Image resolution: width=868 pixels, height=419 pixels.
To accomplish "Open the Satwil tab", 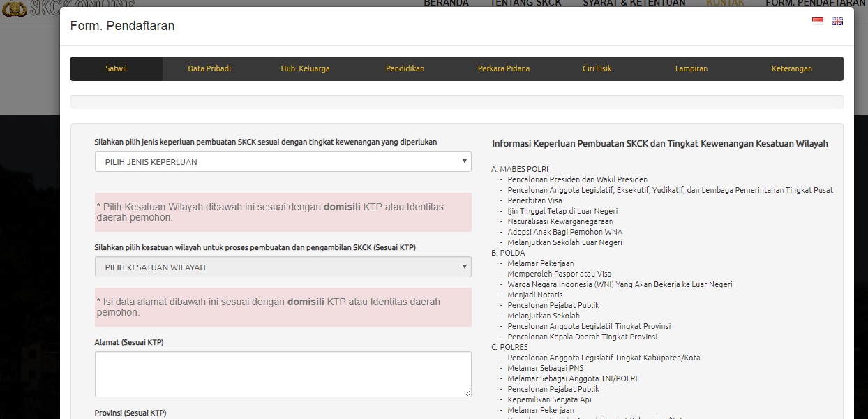I will [x=116, y=68].
